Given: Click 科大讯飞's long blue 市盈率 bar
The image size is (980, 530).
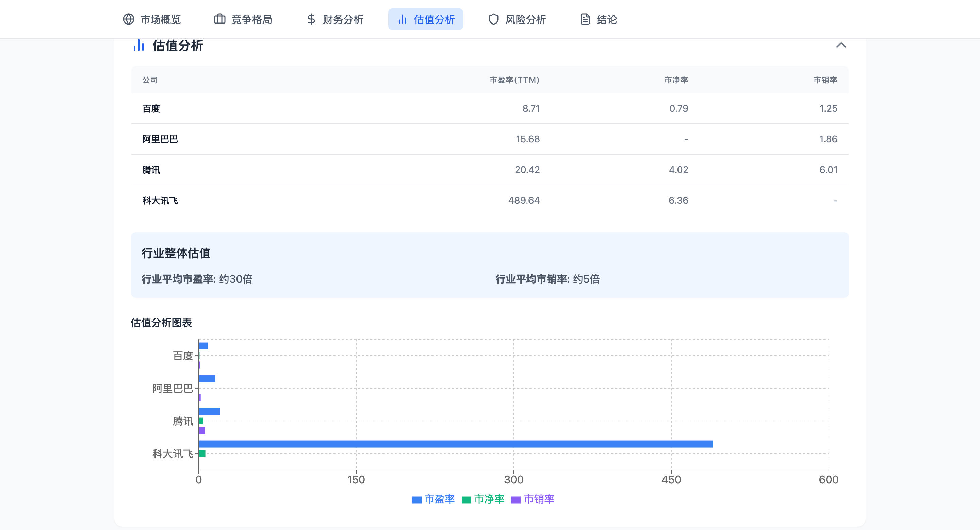Looking at the screenshot, I should coord(455,444).
